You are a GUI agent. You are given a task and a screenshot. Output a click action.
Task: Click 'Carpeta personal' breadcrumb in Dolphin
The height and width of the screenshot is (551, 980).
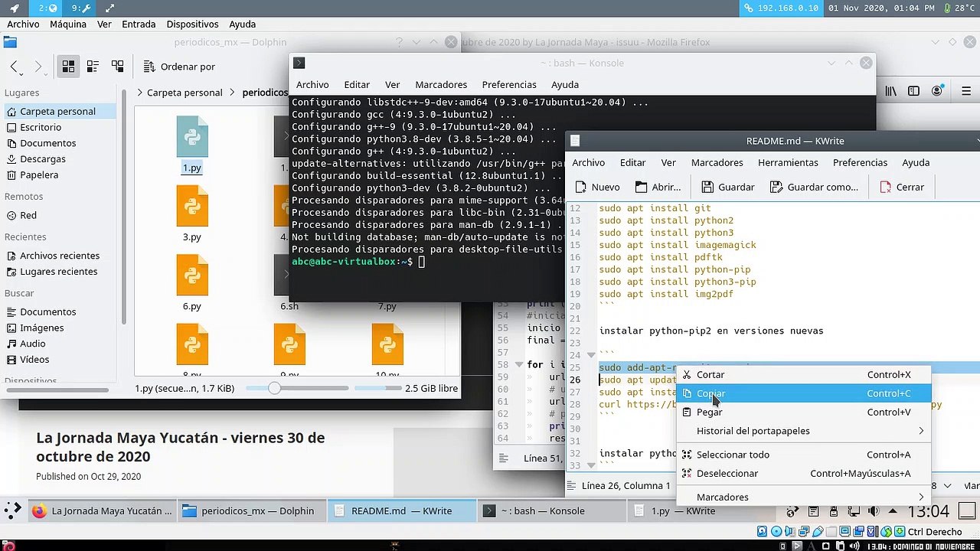point(185,93)
